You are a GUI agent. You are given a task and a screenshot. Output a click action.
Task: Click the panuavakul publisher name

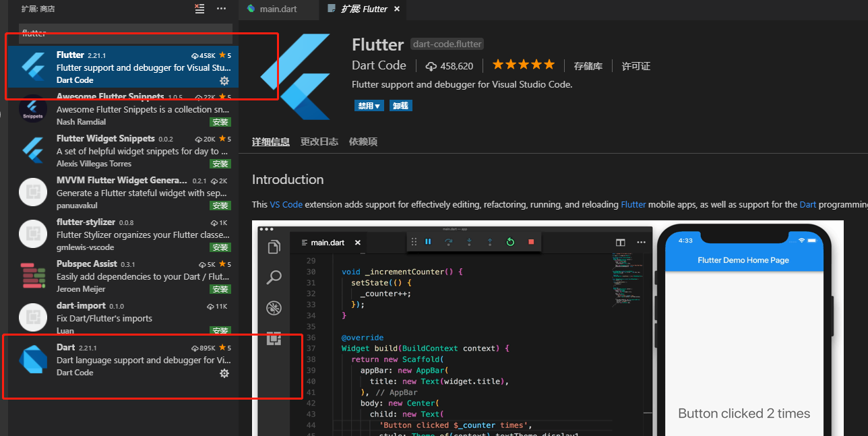tap(77, 206)
